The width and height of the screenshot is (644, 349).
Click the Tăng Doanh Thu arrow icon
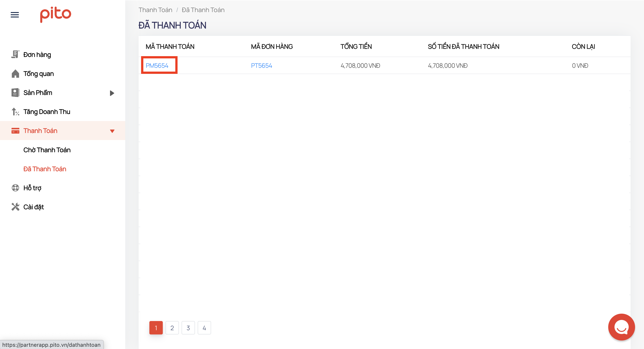tap(15, 112)
